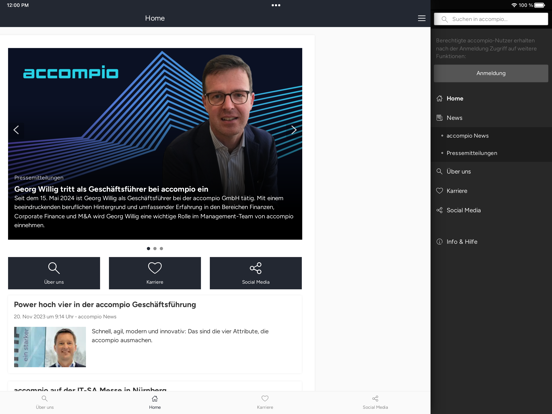
Task: Select first carousel page dot
Action: click(148, 249)
